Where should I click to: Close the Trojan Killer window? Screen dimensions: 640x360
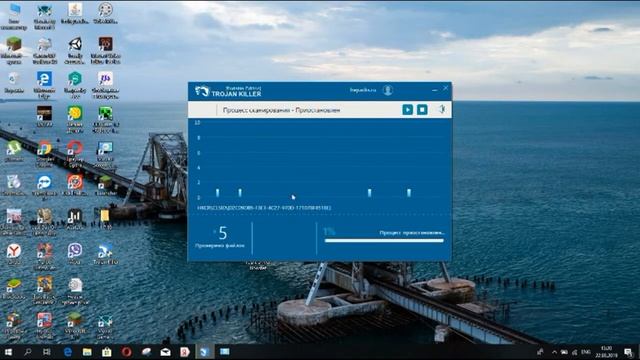pyautogui.click(x=446, y=88)
